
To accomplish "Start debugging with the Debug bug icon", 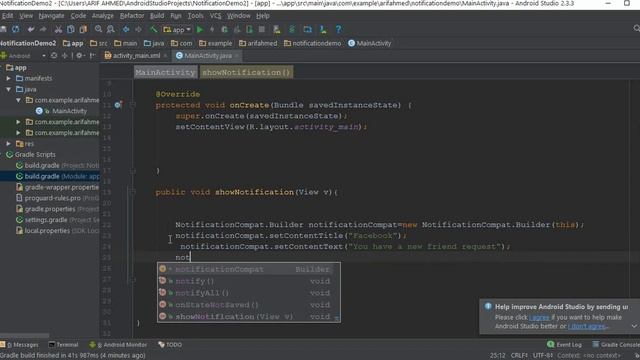I will pos(224,29).
